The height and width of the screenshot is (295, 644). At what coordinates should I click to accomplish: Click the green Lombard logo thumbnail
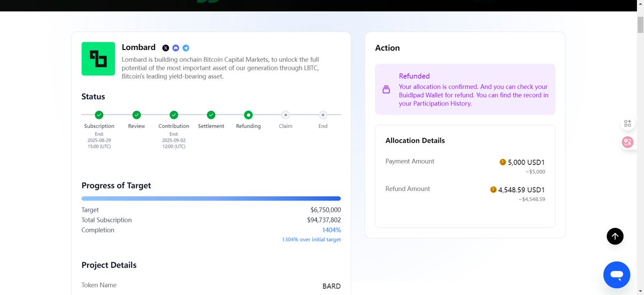(98, 59)
